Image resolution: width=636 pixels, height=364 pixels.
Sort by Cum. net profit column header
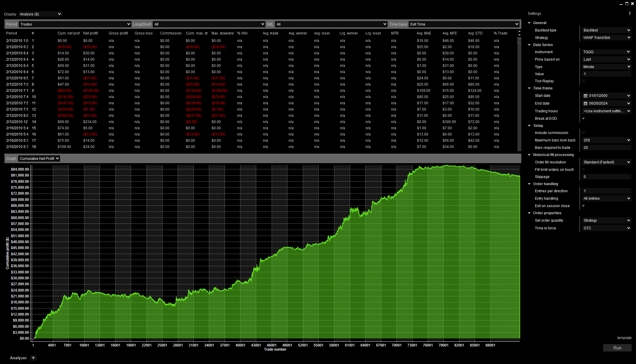69,33
